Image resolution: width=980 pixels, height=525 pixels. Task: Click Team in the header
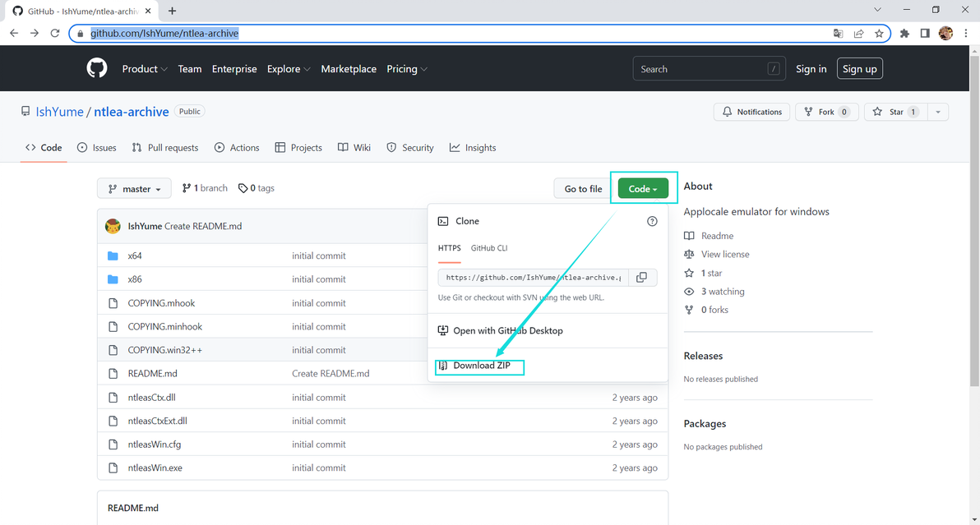[189, 69]
